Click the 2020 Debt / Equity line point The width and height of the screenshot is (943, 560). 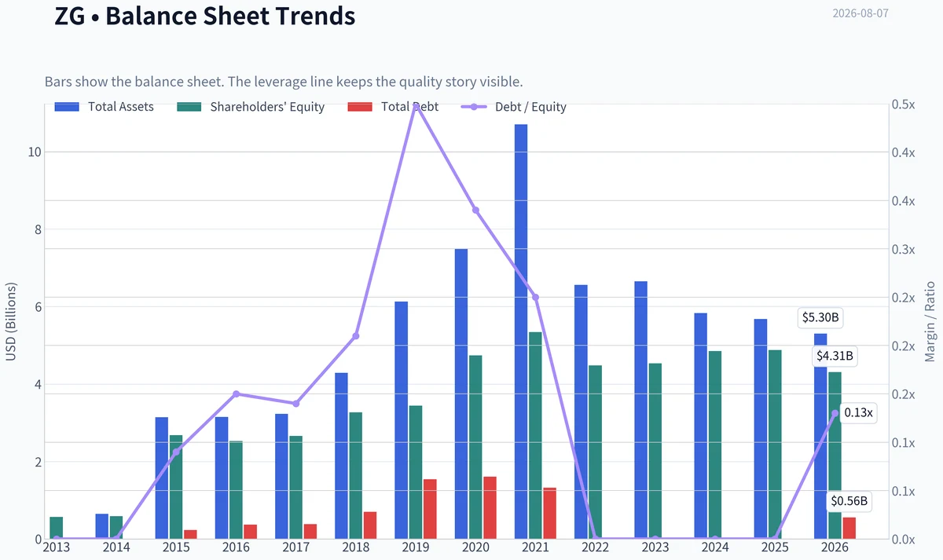click(x=475, y=210)
